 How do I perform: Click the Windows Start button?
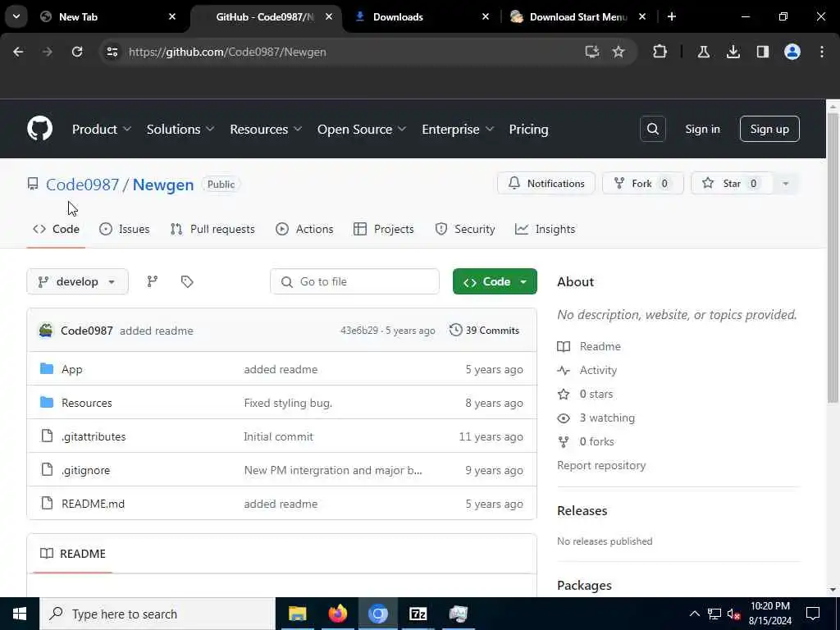(x=20, y=614)
